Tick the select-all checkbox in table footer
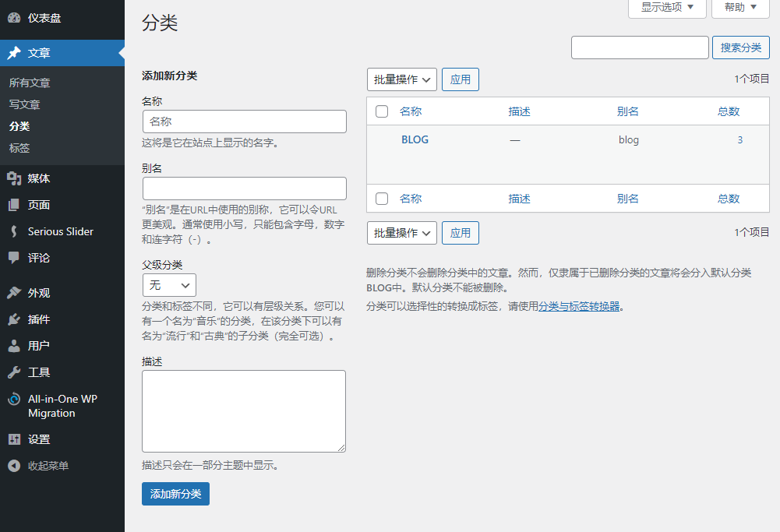 pyautogui.click(x=382, y=199)
